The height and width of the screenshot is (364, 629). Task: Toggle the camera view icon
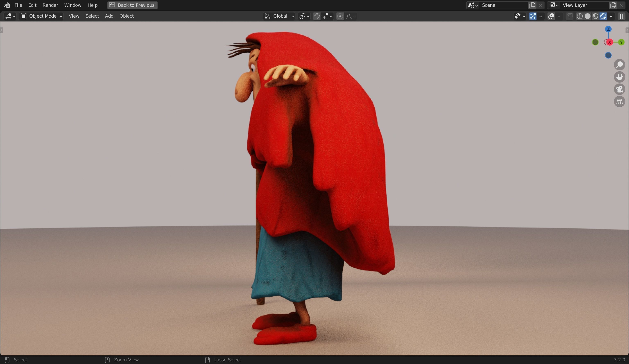(x=620, y=89)
